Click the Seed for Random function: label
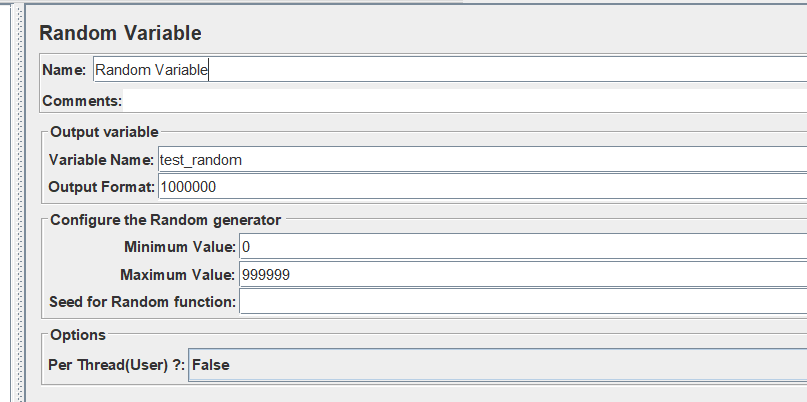The width and height of the screenshot is (807, 402). click(143, 302)
